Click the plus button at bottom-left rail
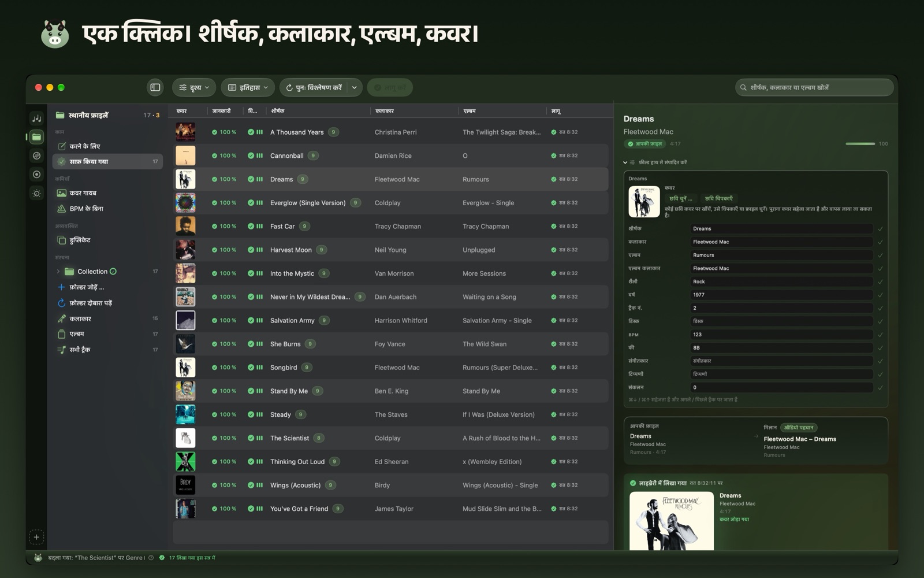Image resolution: width=924 pixels, height=578 pixels. click(x=36, y=537)
